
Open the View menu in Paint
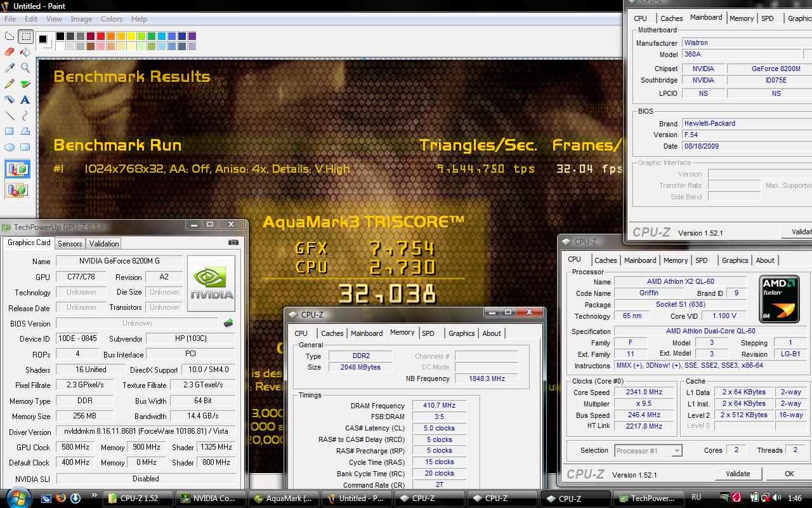coord(54,19)
